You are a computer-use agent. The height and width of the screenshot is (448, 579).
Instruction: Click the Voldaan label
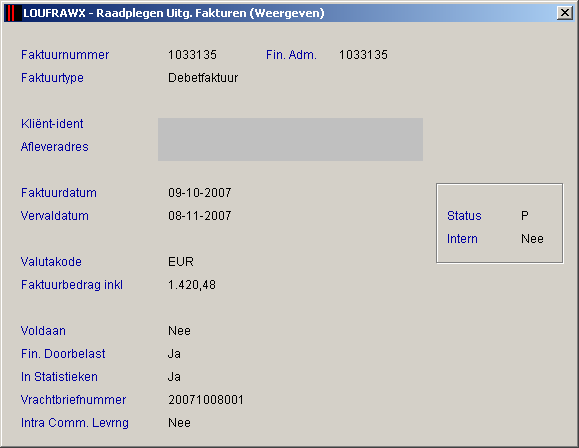pos(43,331)
